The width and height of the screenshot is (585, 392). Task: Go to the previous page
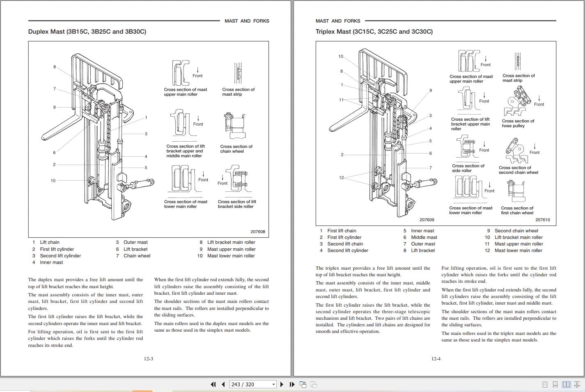coord(223,385)
